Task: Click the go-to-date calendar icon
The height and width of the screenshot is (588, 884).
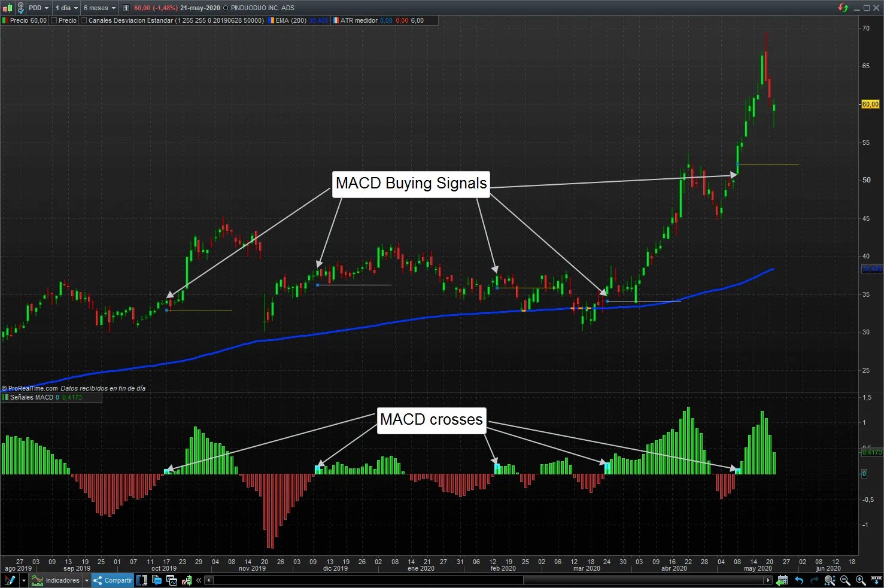Action: (782, 580)
